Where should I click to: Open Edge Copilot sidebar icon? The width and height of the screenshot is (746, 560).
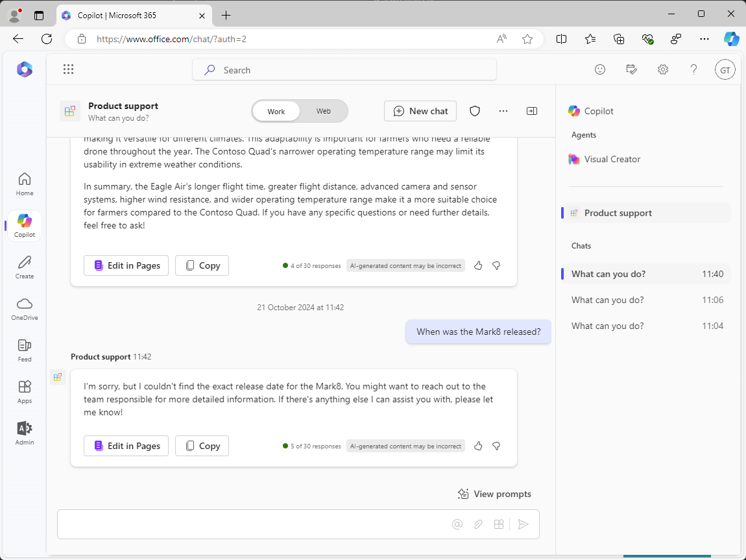click(x=731, y=39)
